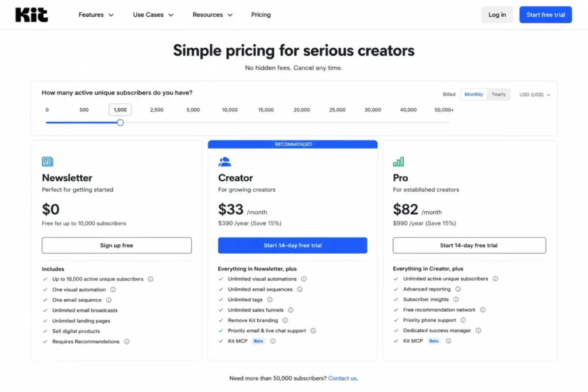Select the 1,000 subscribers label
This screenshot has width=588, height=392.
[120, 110]
